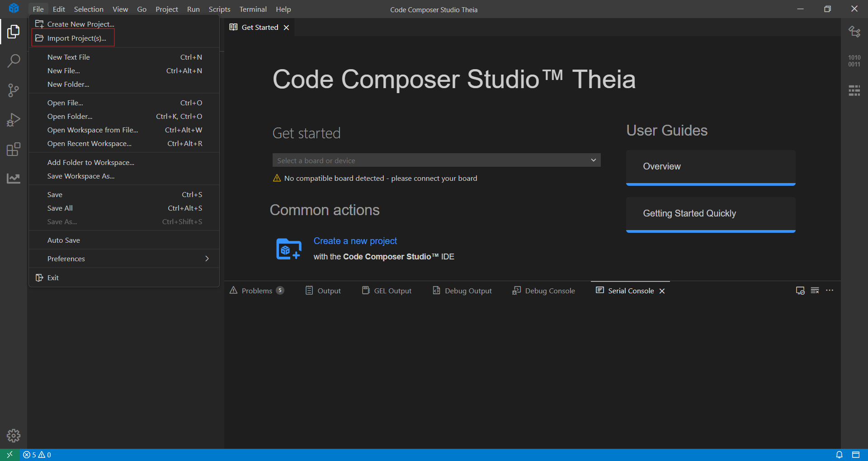
Task: Choose Create New Project from File menu
Action: point(124,24)
